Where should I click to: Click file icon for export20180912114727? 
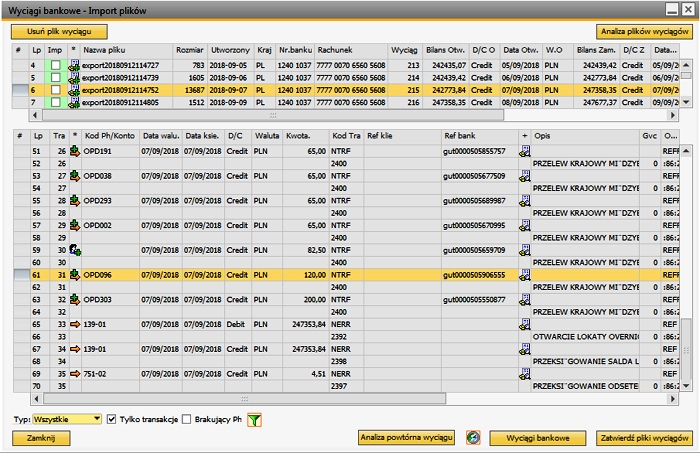click(x=74, y=65)
